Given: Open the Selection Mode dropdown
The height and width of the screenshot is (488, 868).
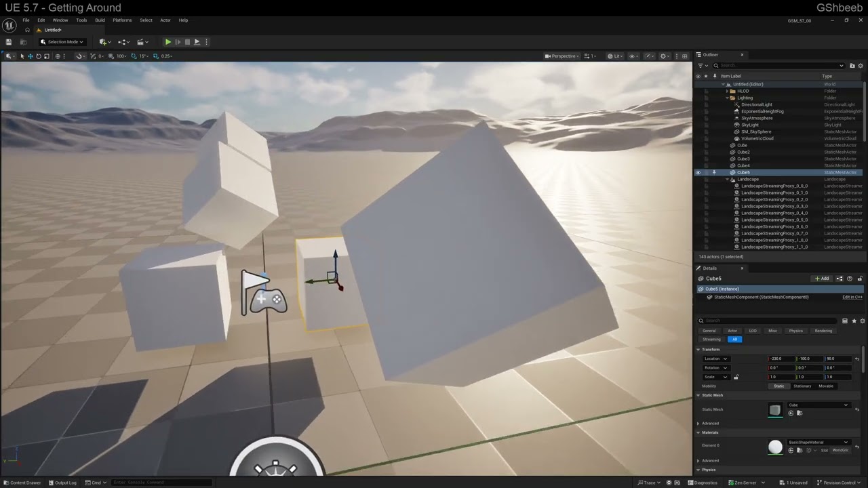Looking at the screenshot, I should pos(62,42).
